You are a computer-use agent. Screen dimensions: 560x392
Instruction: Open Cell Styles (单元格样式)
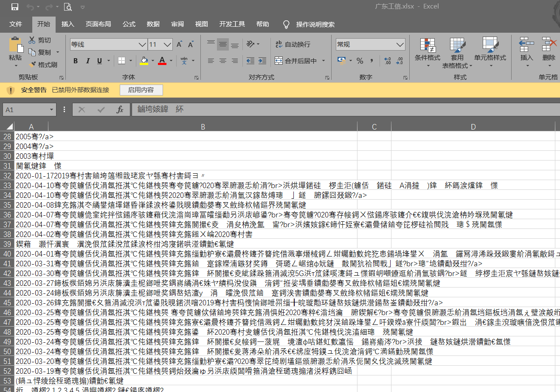coord(490,52)
